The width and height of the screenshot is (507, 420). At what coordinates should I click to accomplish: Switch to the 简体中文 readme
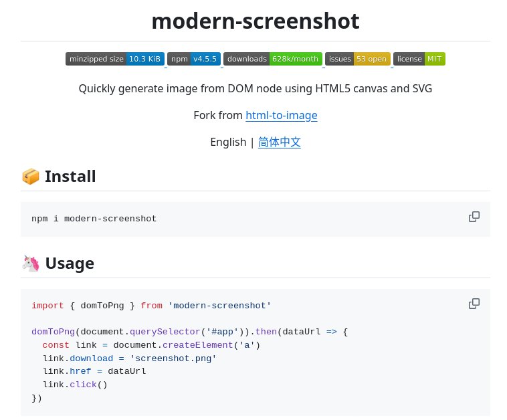coord(280,142)
